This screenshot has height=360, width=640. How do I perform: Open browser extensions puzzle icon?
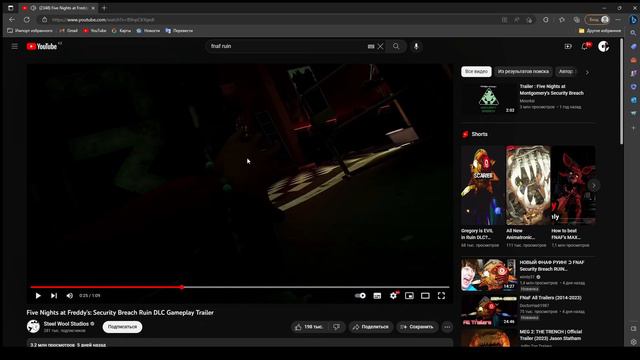pos(546,20)
